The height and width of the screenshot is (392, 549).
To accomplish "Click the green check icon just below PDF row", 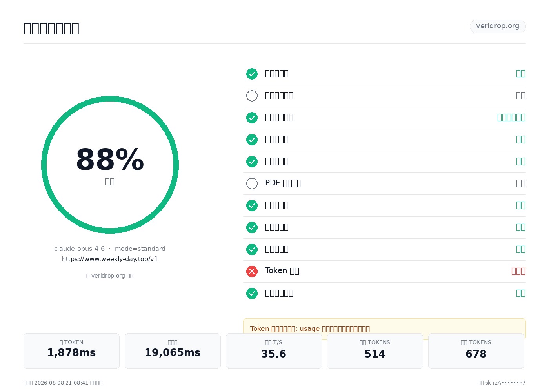I will (x=252, y=205).
